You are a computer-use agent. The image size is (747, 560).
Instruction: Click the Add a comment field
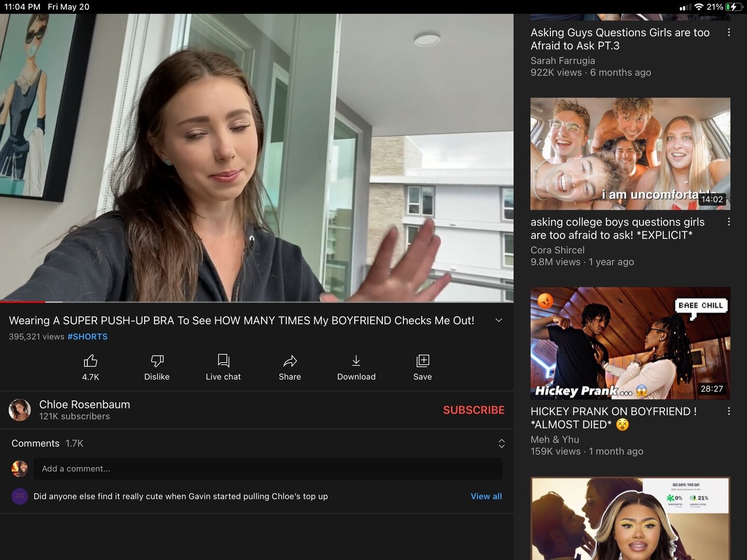click(268, 469)
